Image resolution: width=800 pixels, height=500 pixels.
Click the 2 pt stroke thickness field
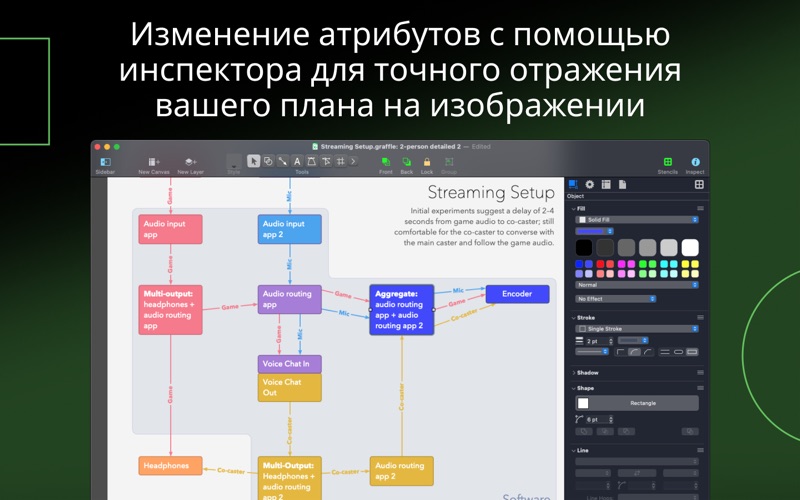click(596, 341)
